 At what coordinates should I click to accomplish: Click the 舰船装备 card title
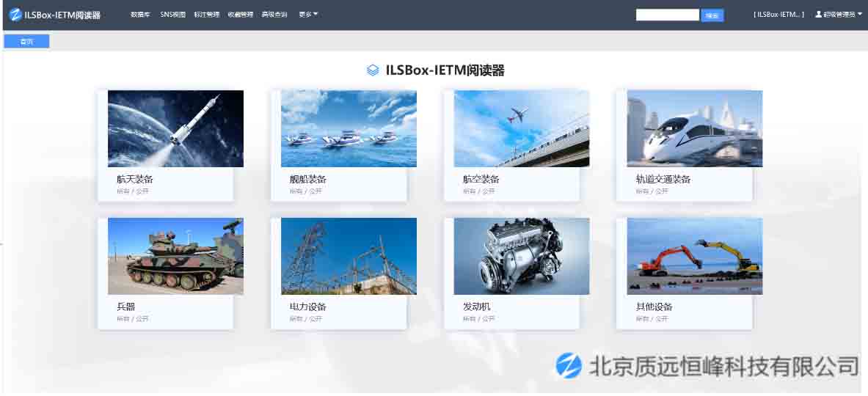[x=307, y=179]
